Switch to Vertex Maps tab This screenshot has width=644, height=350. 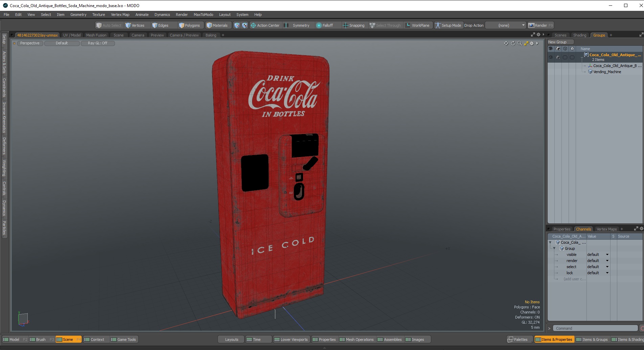pyautogui.click(x=606, y=229)
